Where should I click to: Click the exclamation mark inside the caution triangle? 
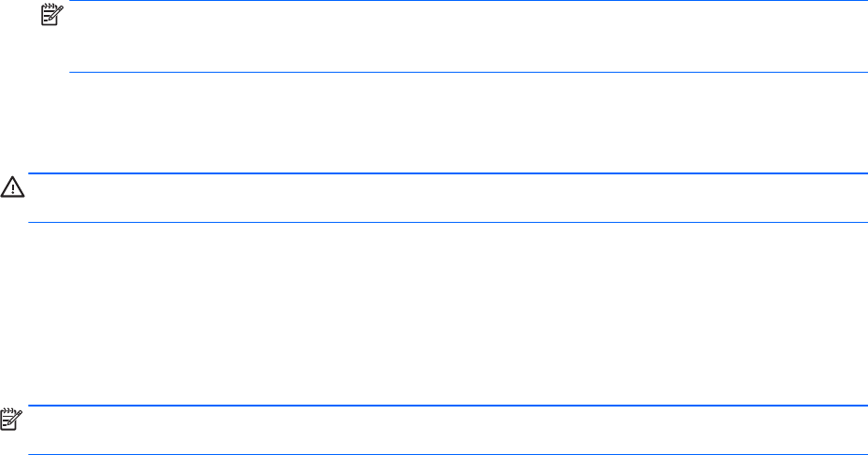[13, 189]
